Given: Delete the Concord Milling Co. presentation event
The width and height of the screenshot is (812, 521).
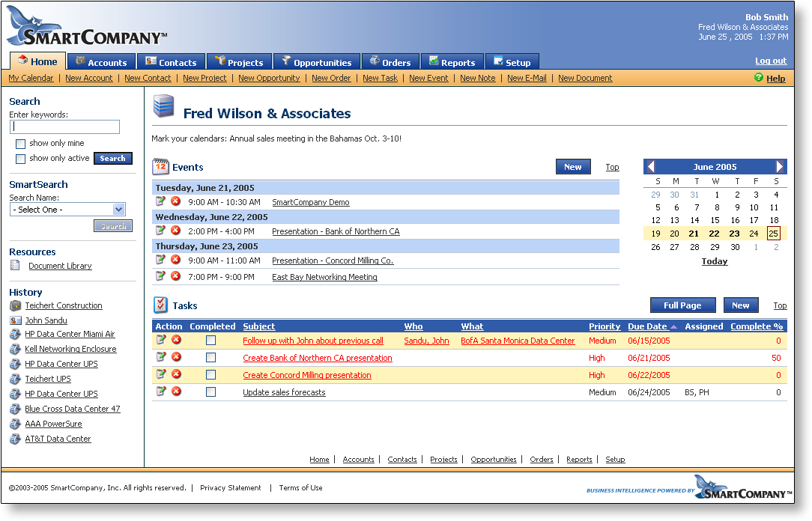Looking at the screenshot, I should pyautogui.click(x=176, y=260).
